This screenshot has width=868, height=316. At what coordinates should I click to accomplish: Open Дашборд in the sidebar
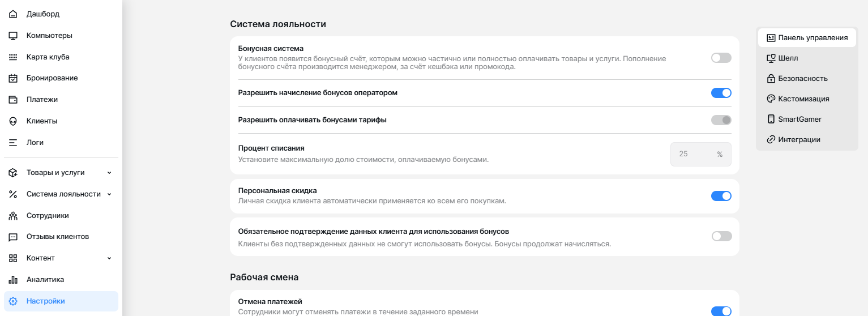pos(61,14)
